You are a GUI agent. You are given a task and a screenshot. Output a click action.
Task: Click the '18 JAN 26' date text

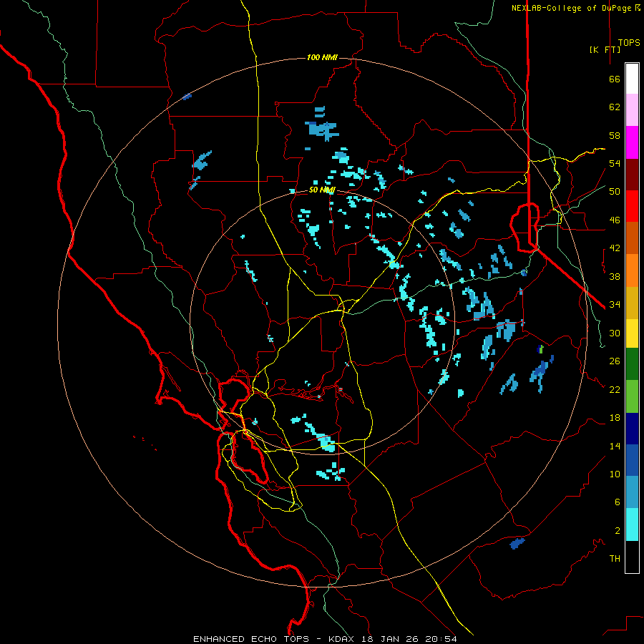(391, 639)
